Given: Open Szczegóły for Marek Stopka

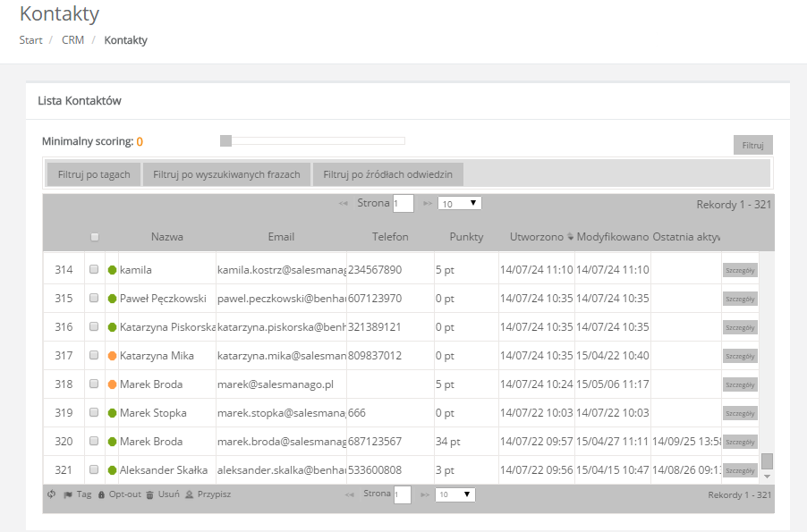Looking at the screenshot, I should 740,414.
